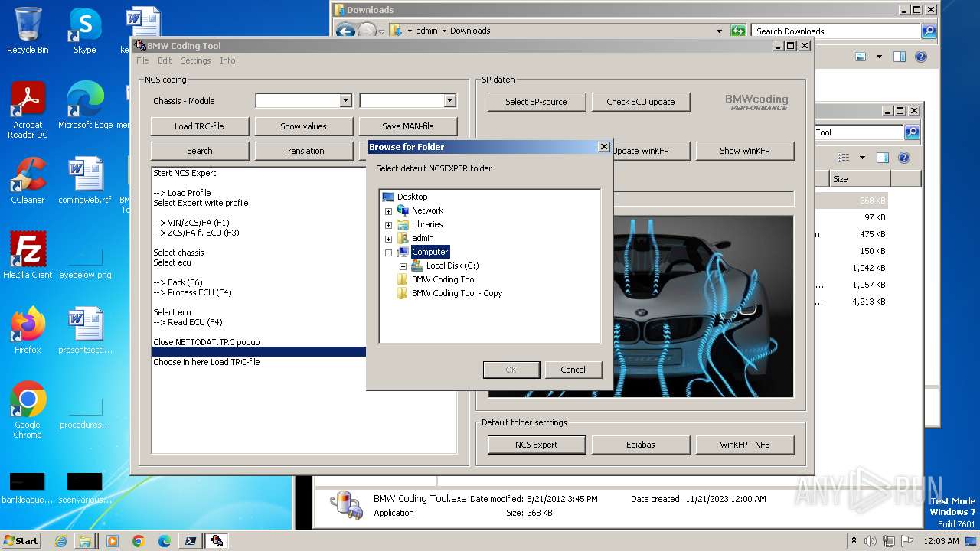Image resolution: width=980 pixels, height=551 pixels.
Task: Expand the Libraries tree node
Action: 388,225
